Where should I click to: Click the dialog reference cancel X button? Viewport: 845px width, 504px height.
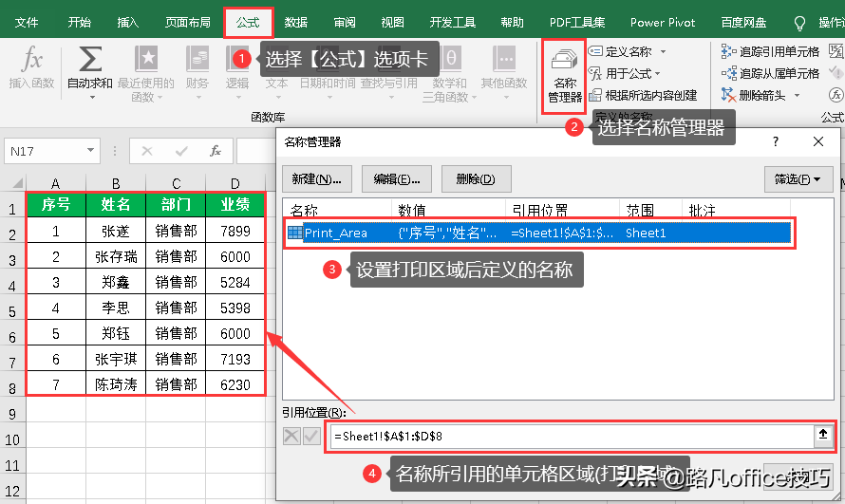point(291,436)
